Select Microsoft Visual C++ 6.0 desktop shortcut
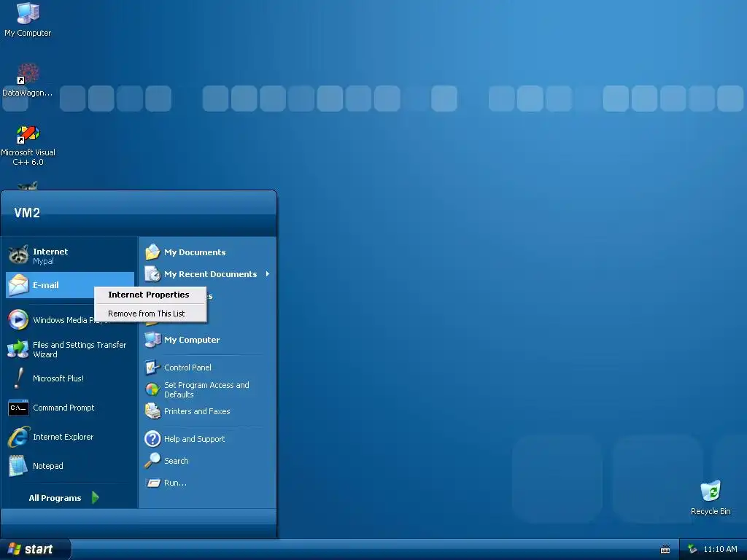Image resolution: width=747 pixels, height=560 pixels. click(28, 134)
